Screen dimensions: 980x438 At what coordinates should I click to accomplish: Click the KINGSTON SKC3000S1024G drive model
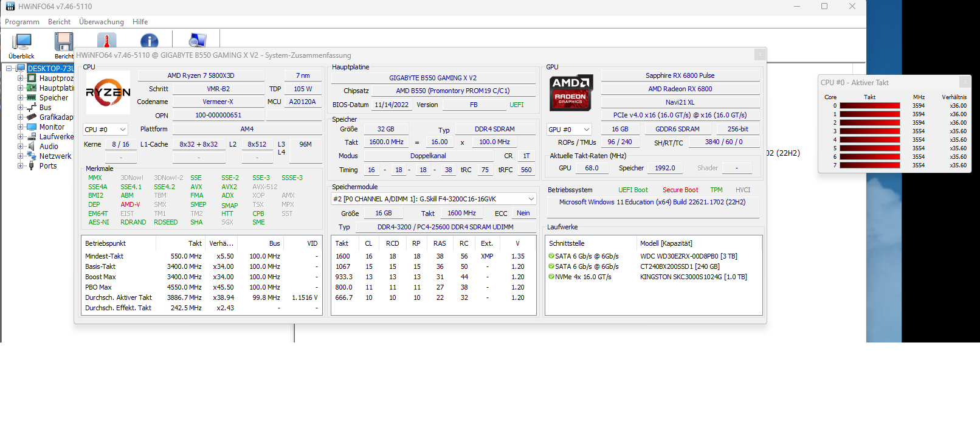[x=694, y=277]
